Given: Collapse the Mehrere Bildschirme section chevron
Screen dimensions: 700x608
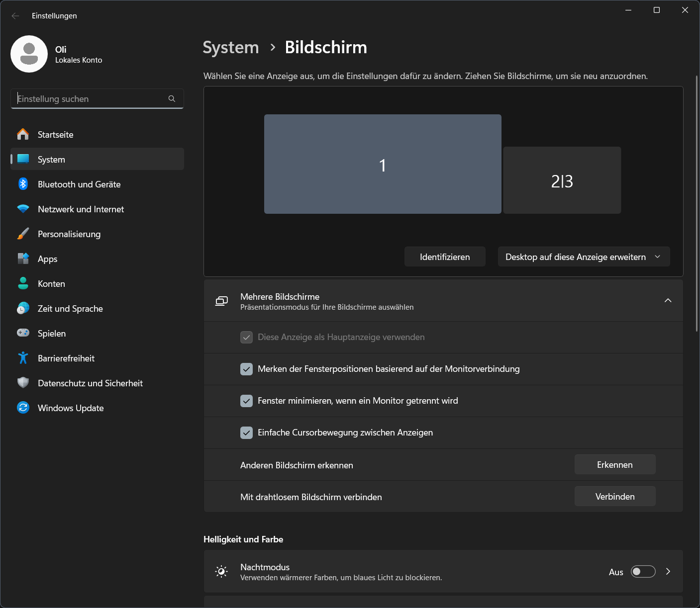Looking at the screenshot, I should point(668,300).
